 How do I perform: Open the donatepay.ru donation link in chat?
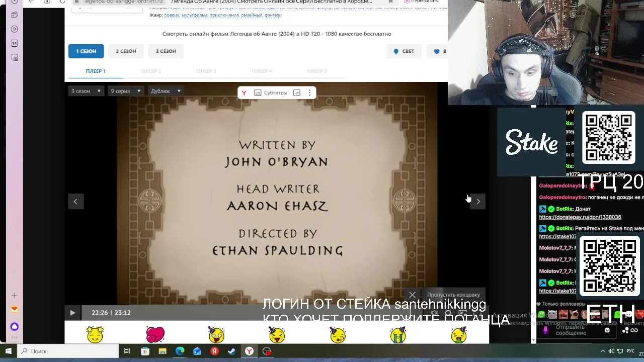click(x=580, y=217)
